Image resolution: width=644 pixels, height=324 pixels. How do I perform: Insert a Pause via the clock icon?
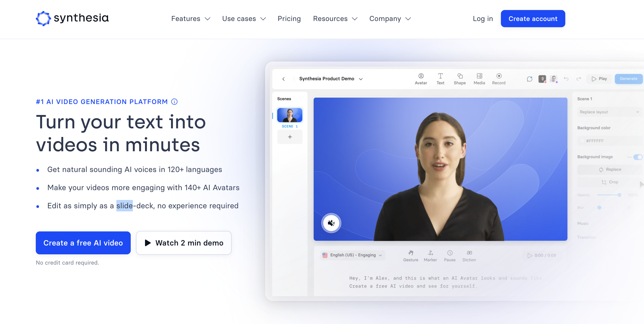pos(450,253)
